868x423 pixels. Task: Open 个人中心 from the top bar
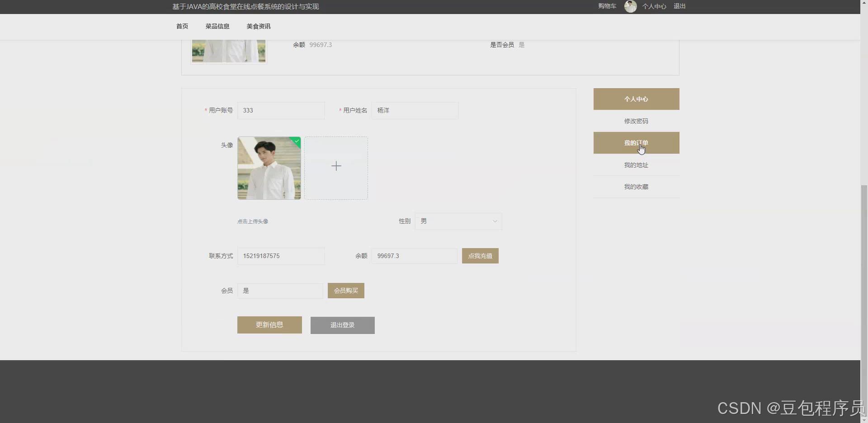point(654,6)
